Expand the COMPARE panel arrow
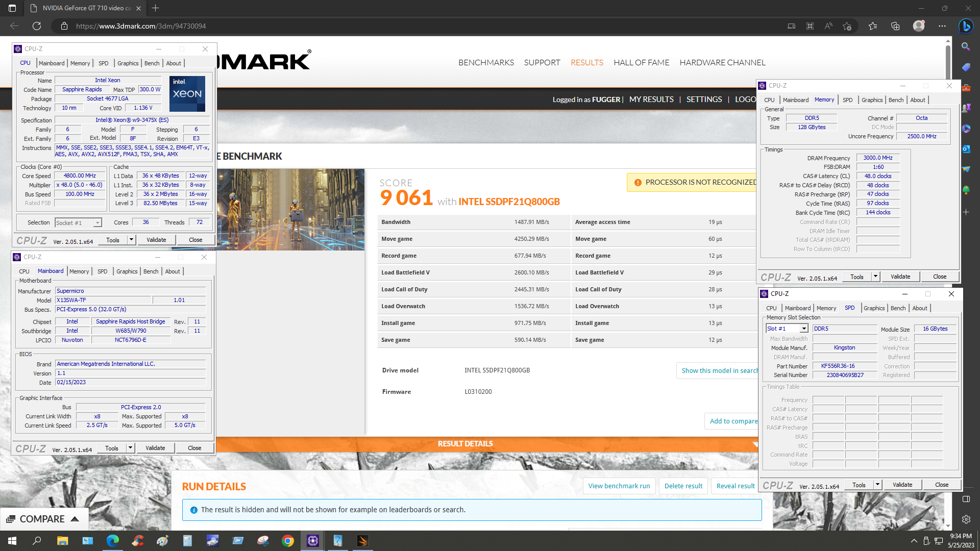The height and width of the screenshot is (551, 980). coord(75,519)
